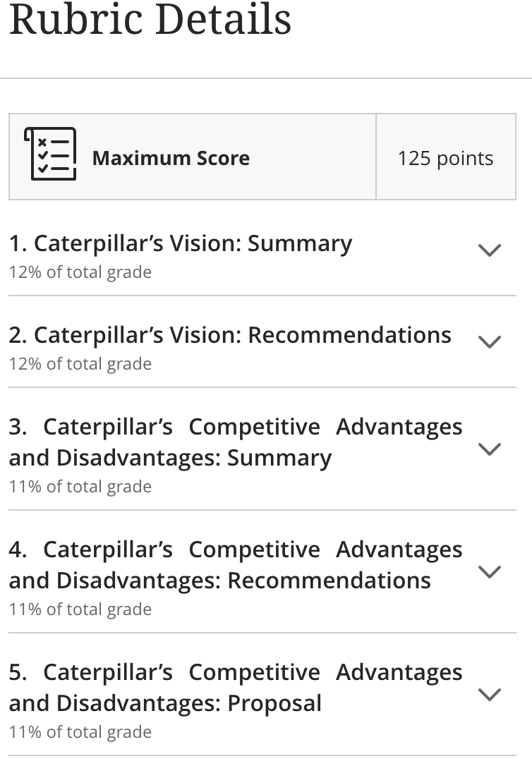The height and width of the screenshot is (759, 532).
Task: Open the 1. Caterpillar's Vision: Summary title
Action: 181,243
